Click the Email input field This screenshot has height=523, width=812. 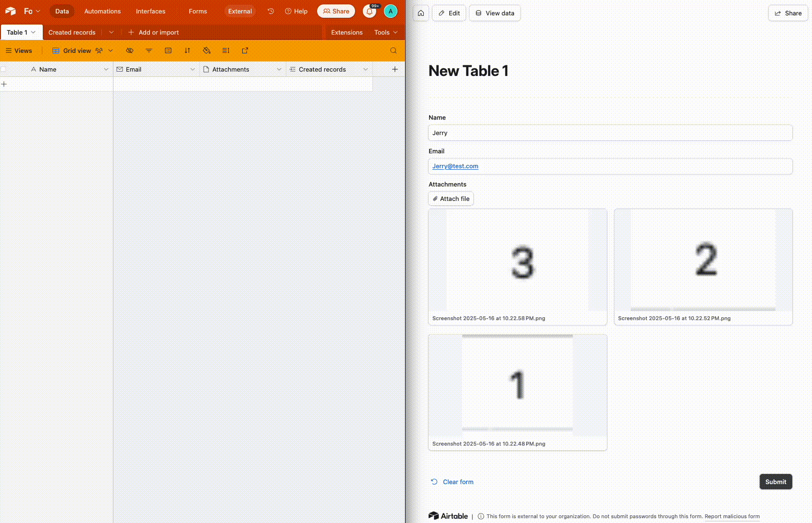(x=610, y=166)
